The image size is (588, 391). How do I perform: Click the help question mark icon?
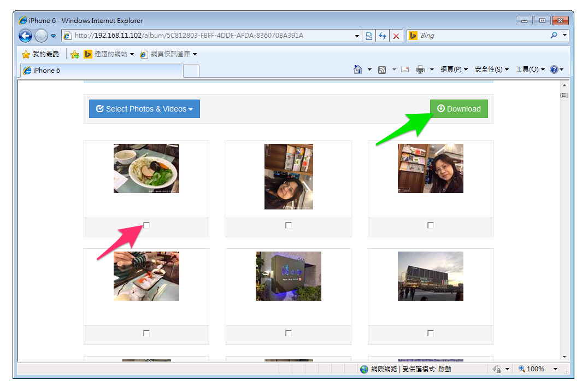click(x=554, y=69)
